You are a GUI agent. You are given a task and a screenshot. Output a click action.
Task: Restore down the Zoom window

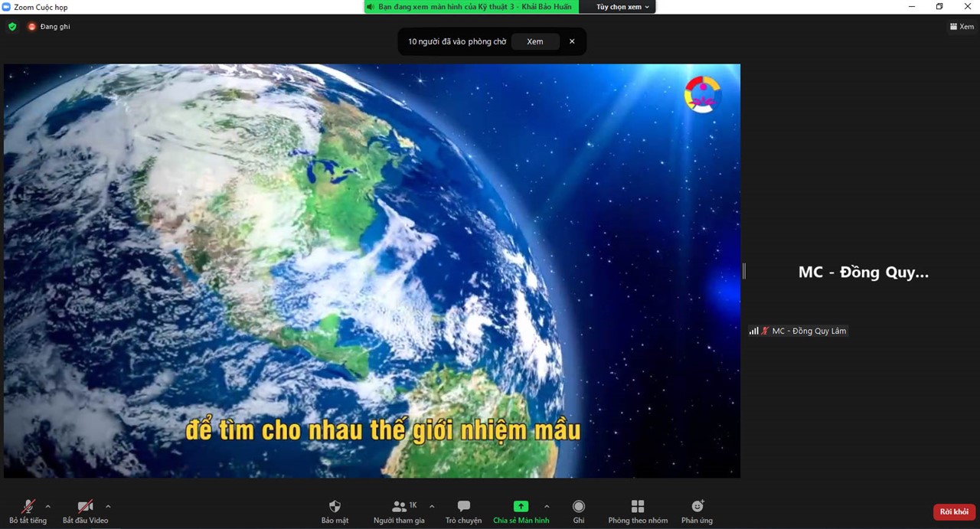click(x=939, y=7)
